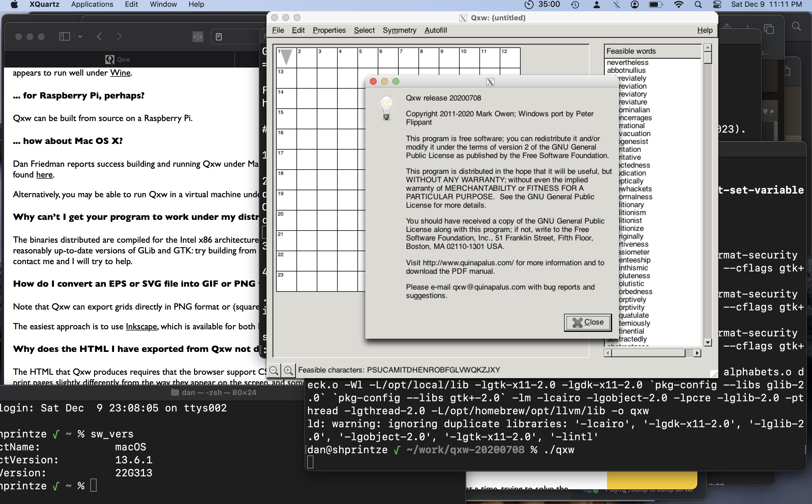Click the 'Inkscape' link in browser page
Image resolution: width=812 pixels, height=504 pixels.
point(141,326)
